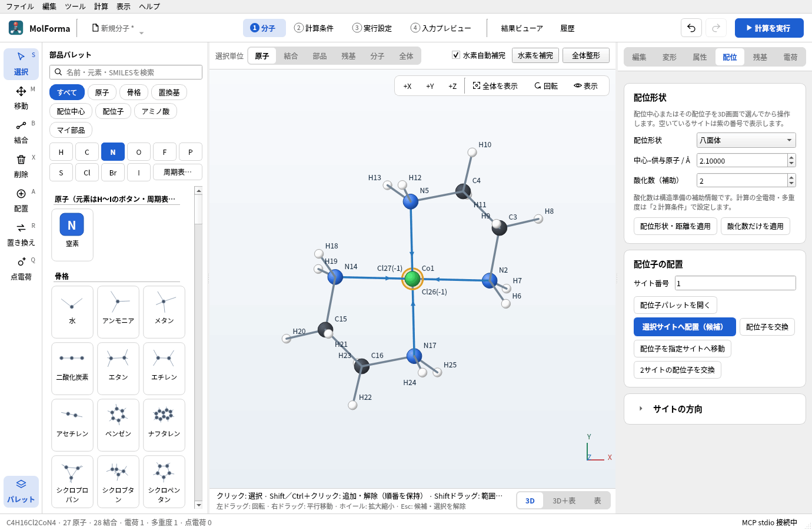This screenshot has height=530, width=812.
Task: Click the parts palette scrollbar down arrow
Action: (198, 505)
